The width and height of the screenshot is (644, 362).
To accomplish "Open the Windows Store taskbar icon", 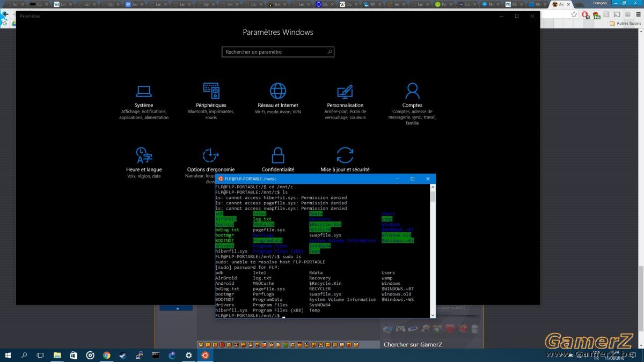I will click(74, 355).
